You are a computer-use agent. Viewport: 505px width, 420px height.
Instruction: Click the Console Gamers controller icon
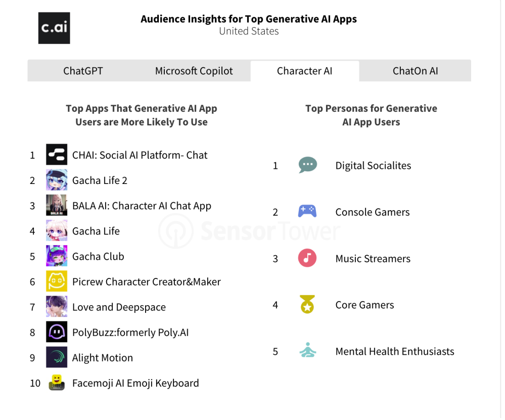coord(307,212)
